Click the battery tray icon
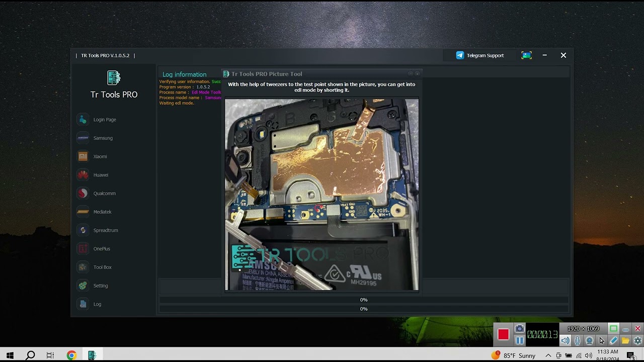644x362 pixels. click(x=569, y=355)
